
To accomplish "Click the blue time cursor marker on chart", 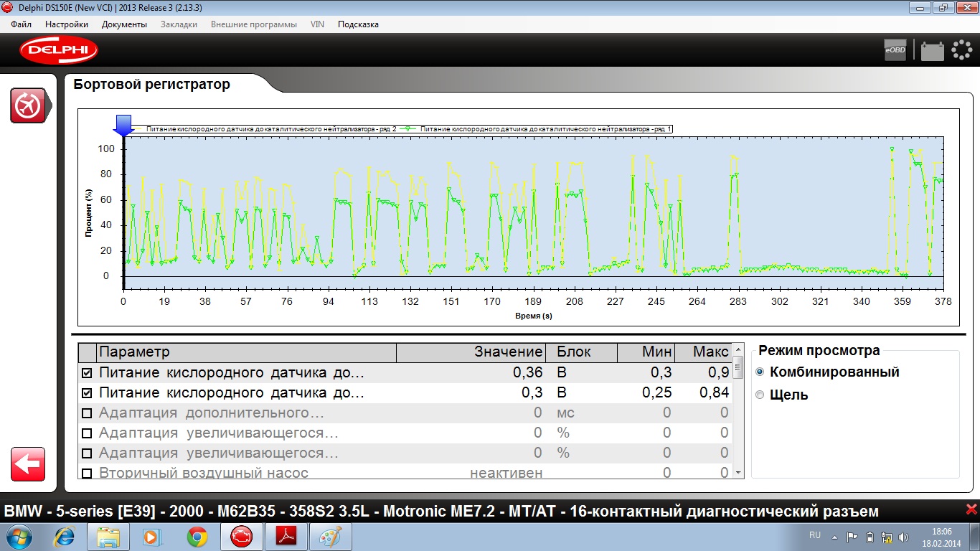I will [x=123, y=125].
